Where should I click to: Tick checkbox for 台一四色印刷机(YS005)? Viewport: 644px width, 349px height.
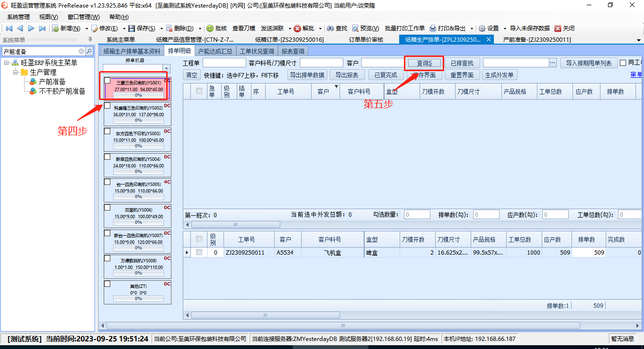[x=107, y=182]
